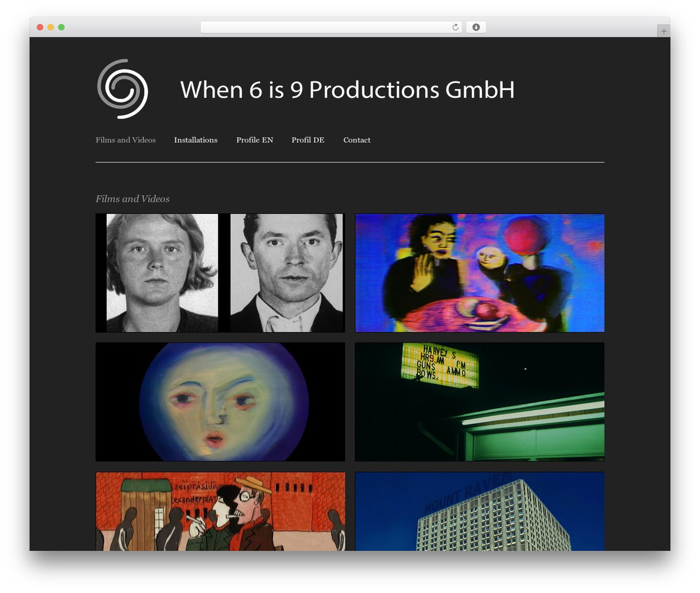Open the downloads arrow icon in the toolbar
Screen dimensions: 700x593
[x=476, y=27]
